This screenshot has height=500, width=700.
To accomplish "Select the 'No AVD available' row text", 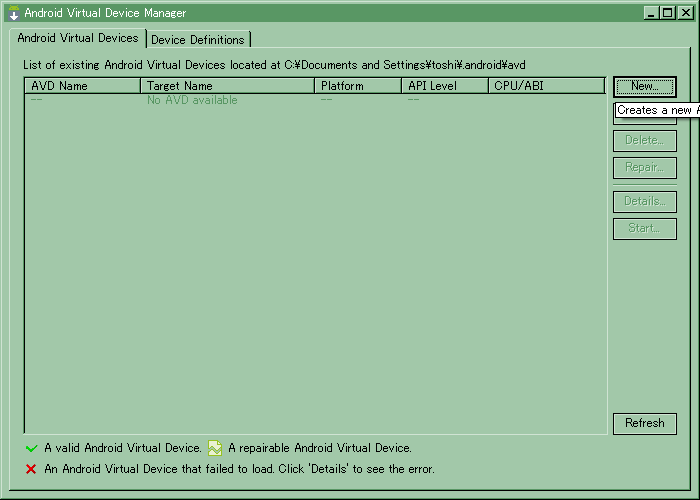I will click(192, 100).
